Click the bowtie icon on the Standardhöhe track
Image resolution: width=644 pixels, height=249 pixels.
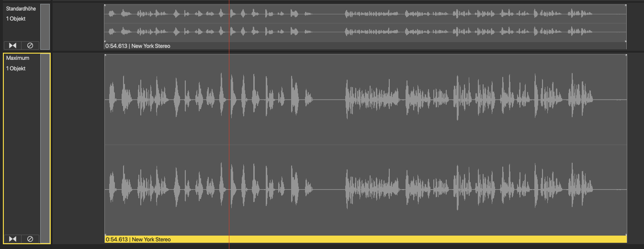(12, 45)
